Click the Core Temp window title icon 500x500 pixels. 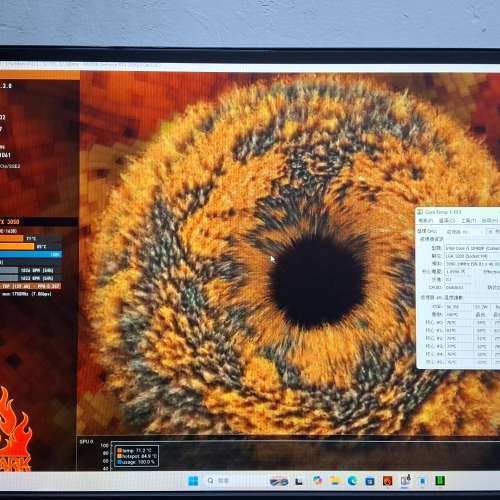[x=420, y=212]
